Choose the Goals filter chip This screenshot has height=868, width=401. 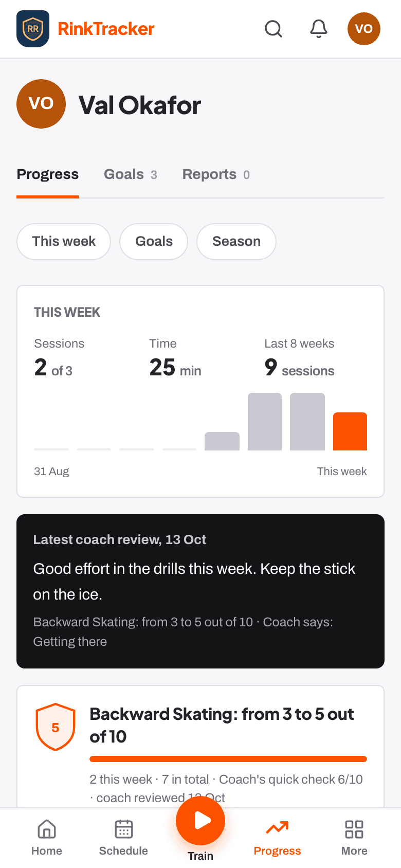click(154, 241)
